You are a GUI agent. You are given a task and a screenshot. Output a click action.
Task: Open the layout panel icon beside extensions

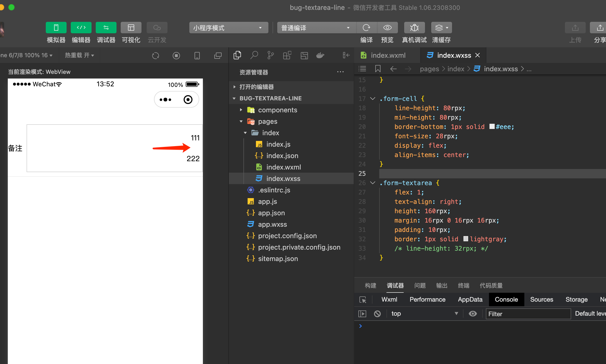click(304, 55)
